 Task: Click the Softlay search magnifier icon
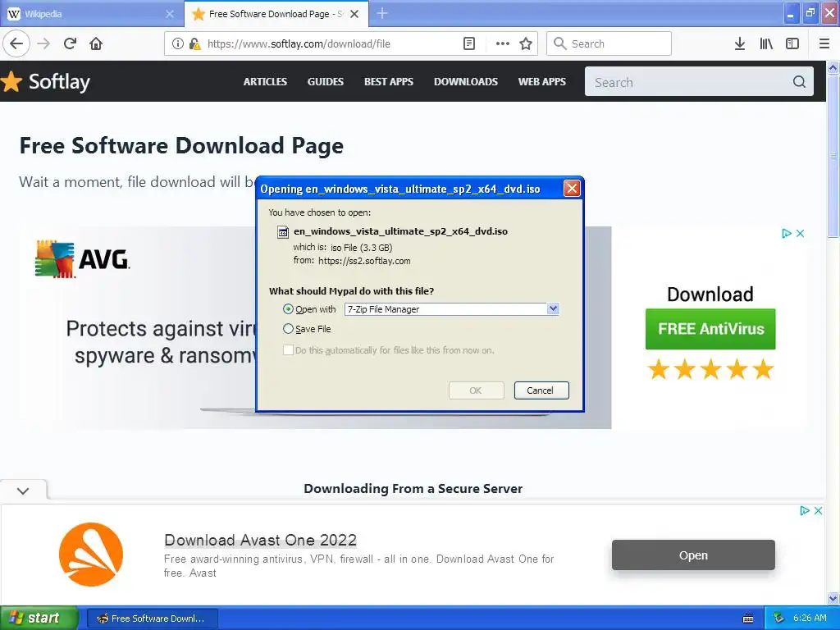pyautogui.click(x=799, y=81)
